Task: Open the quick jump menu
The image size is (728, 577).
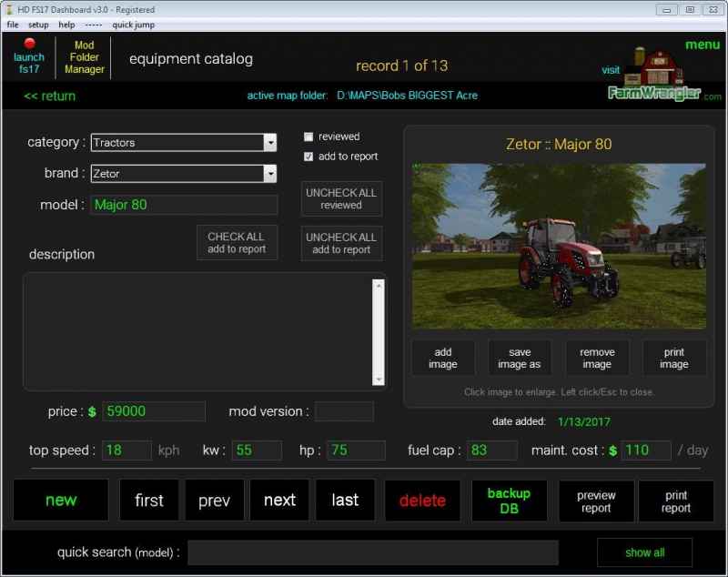Action: coord(133,25)
